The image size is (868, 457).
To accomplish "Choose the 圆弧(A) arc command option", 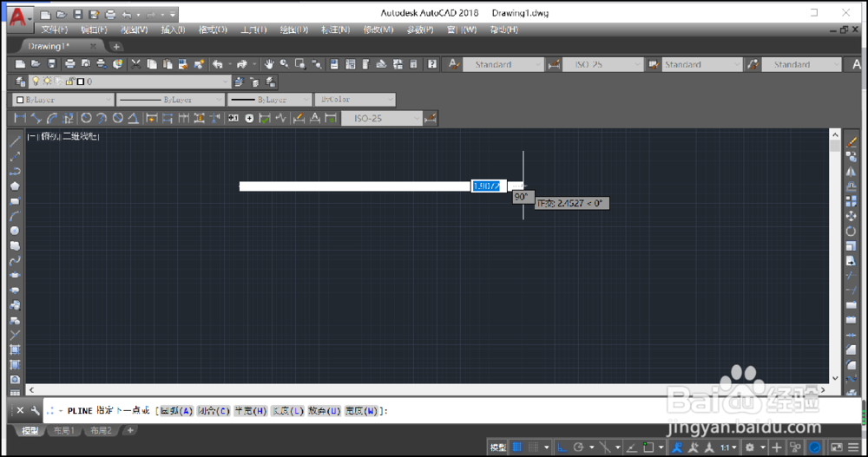I will (x=176, y=410).
